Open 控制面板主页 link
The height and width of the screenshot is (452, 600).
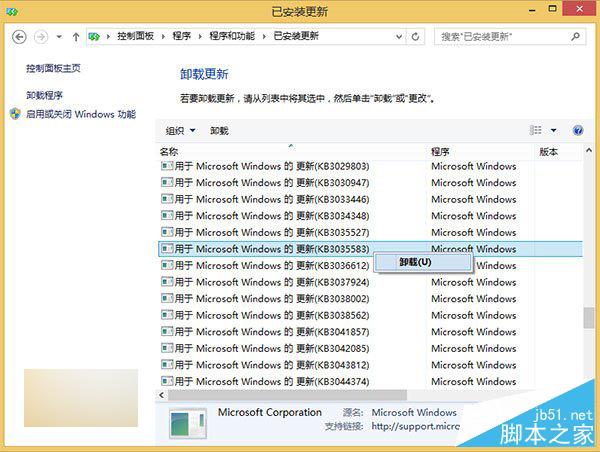[x=53, y=69]
